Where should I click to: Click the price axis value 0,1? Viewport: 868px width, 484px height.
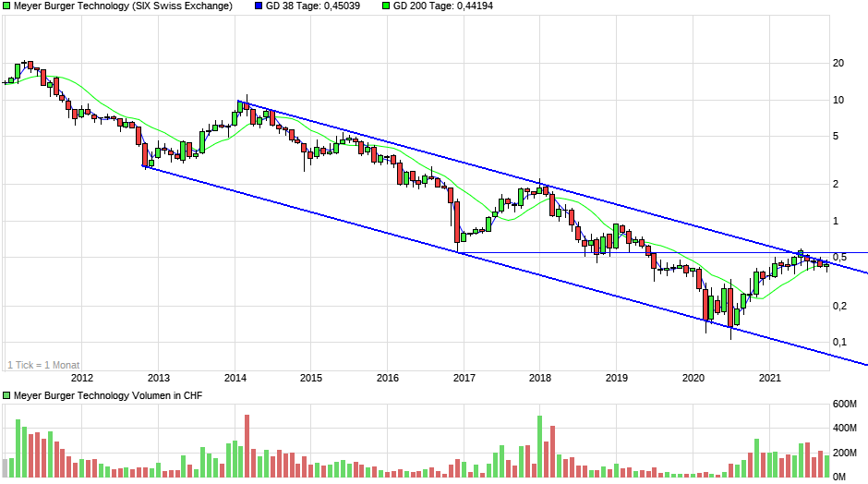(839, 343)
